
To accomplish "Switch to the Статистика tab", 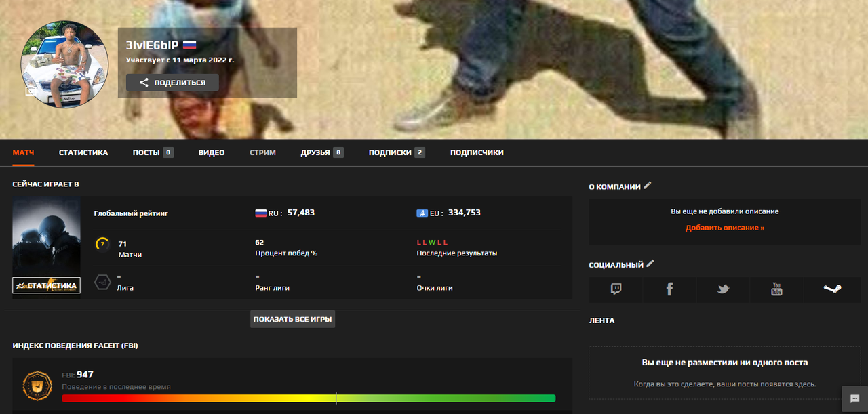I will (x=83, y=152).
